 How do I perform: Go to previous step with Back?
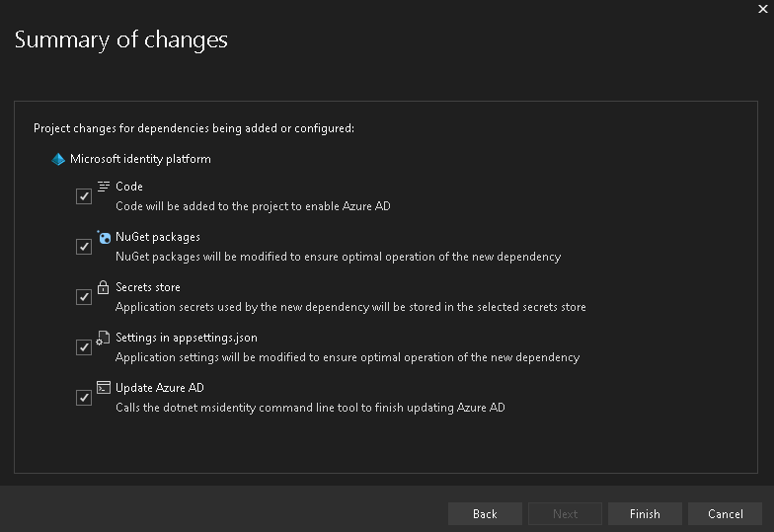pos(485,513)
